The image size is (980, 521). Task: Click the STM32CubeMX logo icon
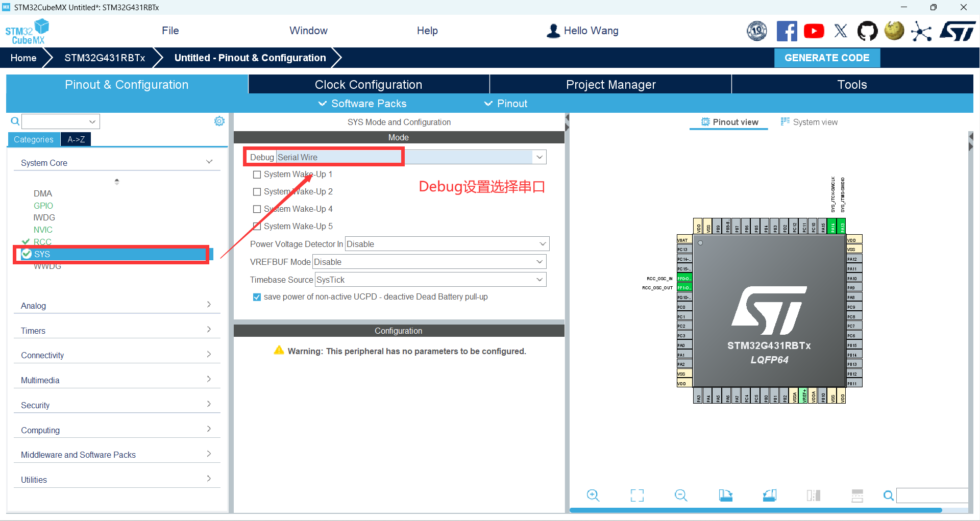pos(27,31)
